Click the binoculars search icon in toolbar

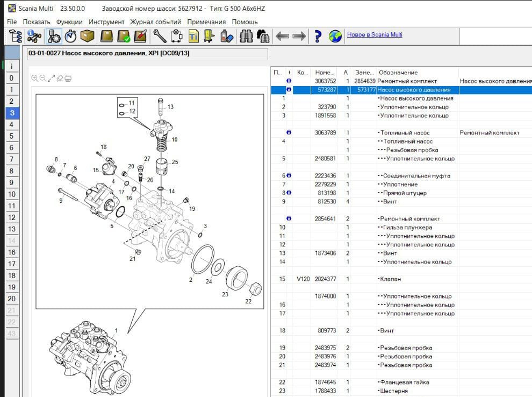click(247, 36)
